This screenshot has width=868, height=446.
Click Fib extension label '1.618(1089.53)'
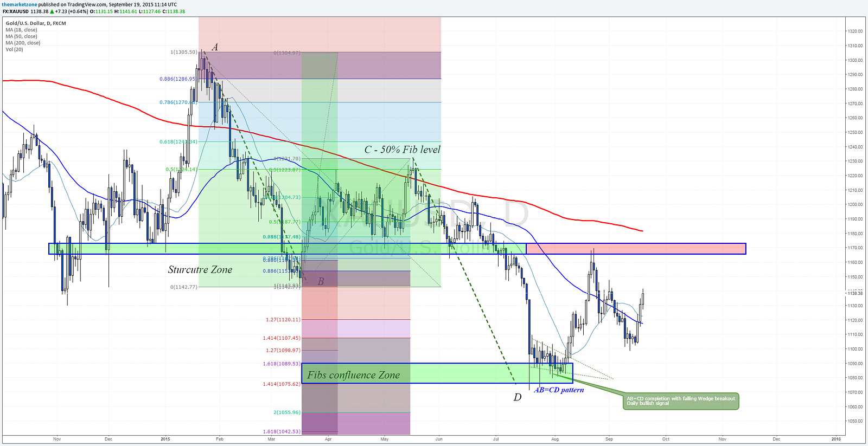(282, 364)
